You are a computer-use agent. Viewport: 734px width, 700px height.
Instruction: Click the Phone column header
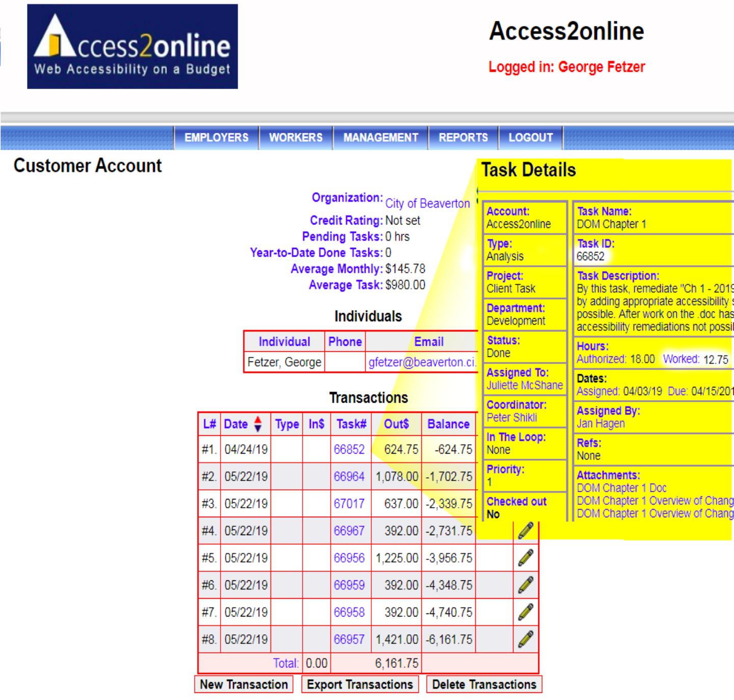pyautogui.click(x=345, y=342)
